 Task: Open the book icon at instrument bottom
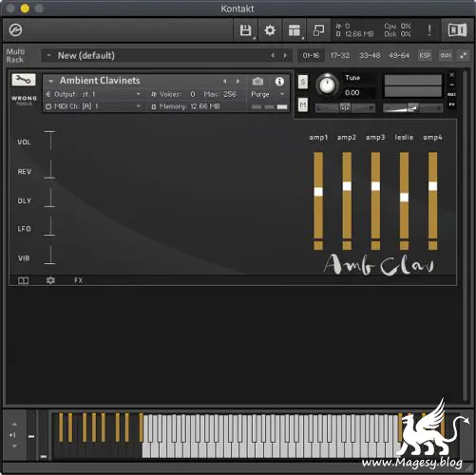coord(23,280)
